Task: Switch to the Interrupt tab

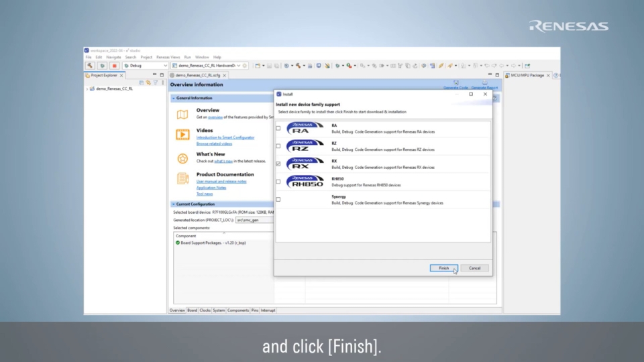Action: point(268,310)
